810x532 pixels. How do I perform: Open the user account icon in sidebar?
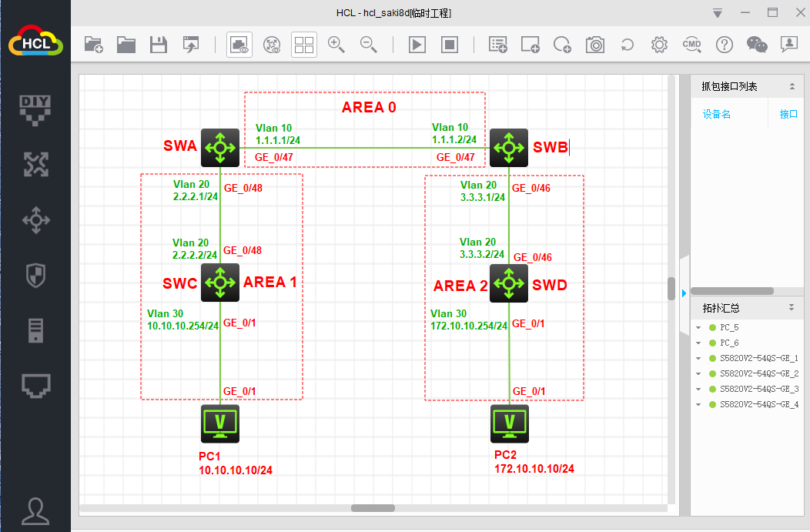click(x=35, y=511)
